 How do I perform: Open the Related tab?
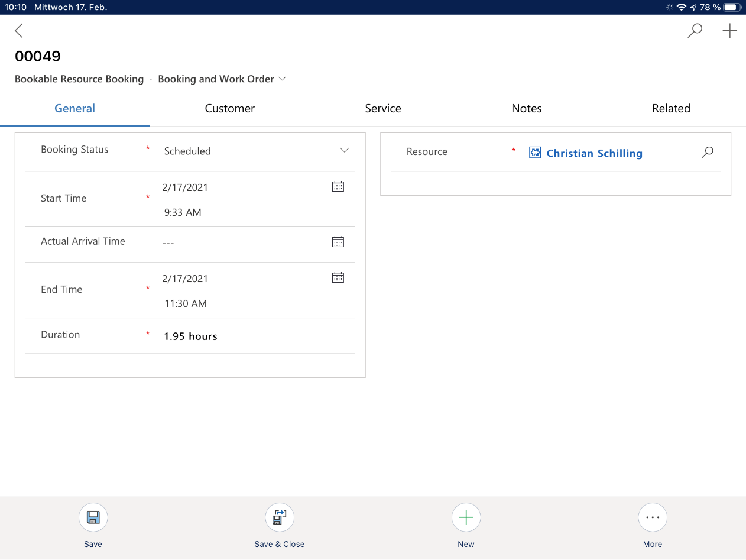pos(671,109)
